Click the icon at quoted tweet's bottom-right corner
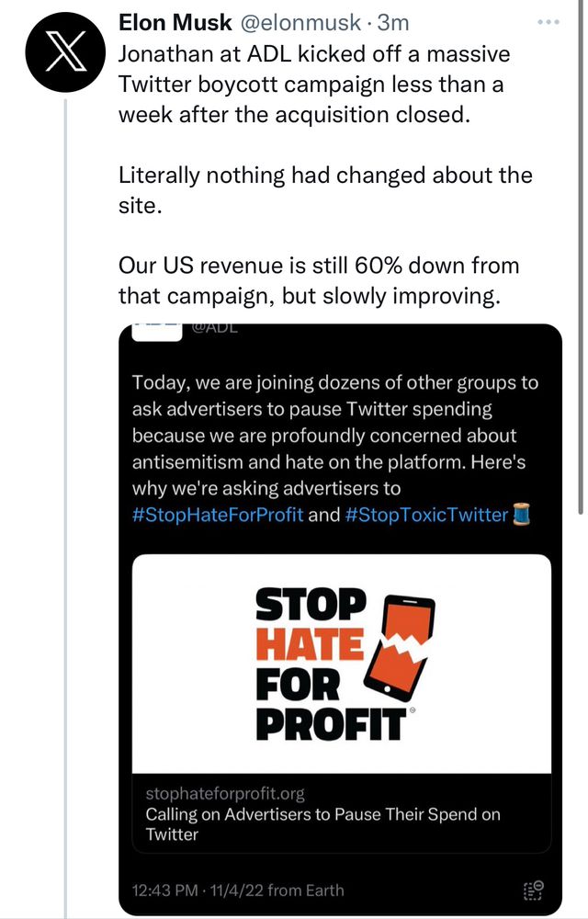 (x=533, y=889)
